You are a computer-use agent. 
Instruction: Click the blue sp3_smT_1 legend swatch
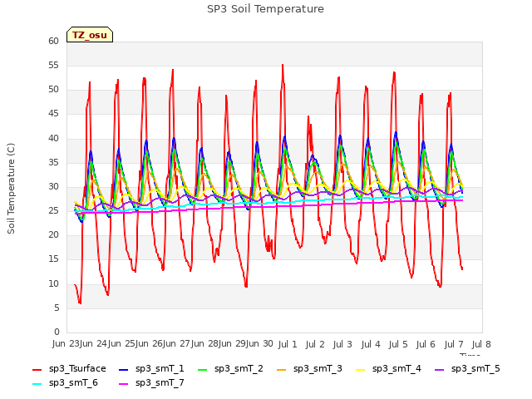(124, 369)
